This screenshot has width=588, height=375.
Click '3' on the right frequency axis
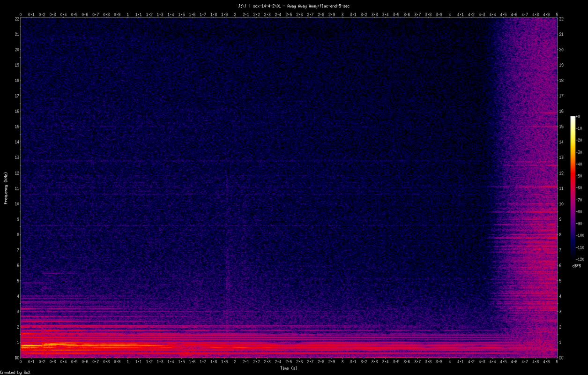click(560, 312)
